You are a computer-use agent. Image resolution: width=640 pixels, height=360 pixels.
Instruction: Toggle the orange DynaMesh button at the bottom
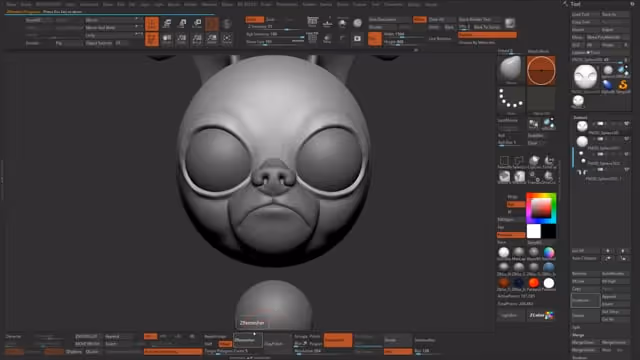click(338, 340)
